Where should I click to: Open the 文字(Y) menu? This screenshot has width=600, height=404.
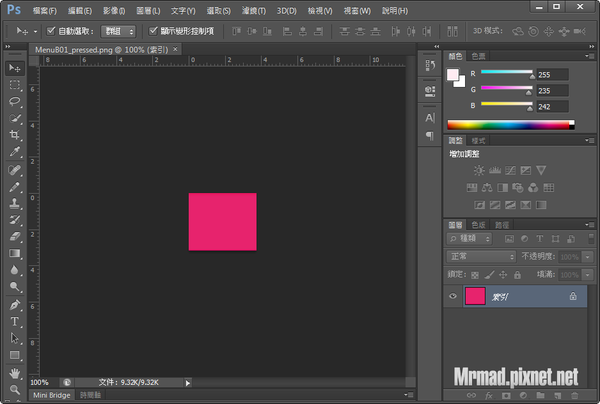pos(183,11)
